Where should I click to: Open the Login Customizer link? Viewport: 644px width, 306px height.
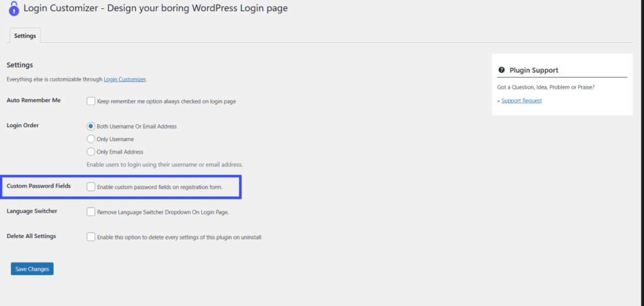tap(125, 79)
